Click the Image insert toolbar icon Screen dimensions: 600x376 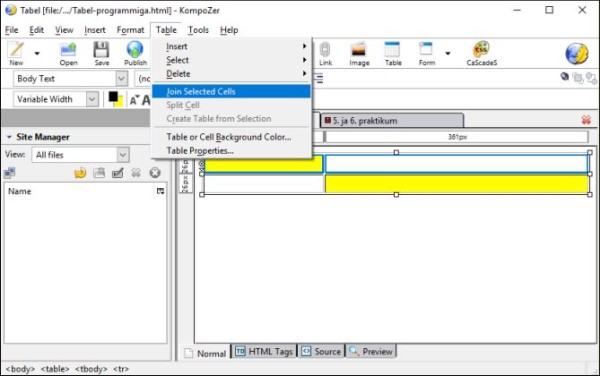point(359,50)
